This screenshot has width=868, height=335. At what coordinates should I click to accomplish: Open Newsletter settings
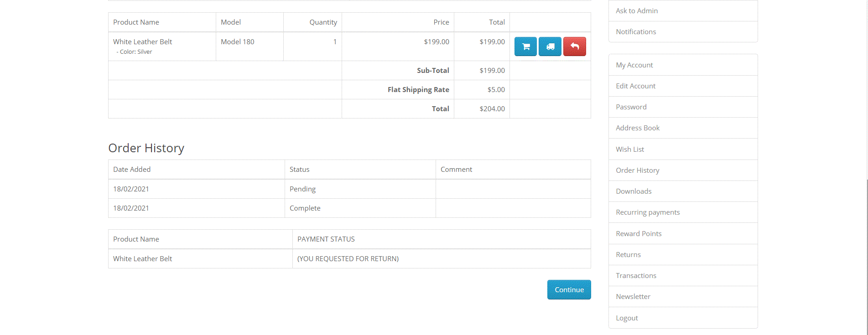tap(633, 296)
